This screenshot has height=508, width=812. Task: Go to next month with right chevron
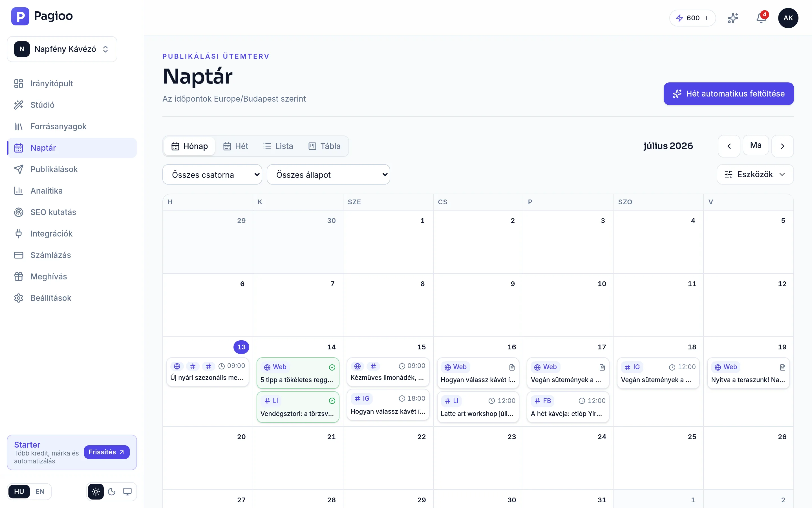[x=782, y=146]
